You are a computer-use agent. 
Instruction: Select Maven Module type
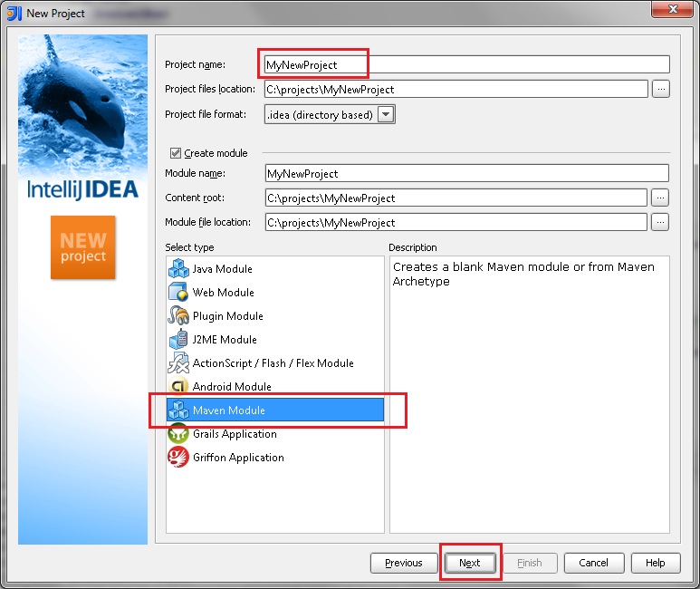point(275,410)
